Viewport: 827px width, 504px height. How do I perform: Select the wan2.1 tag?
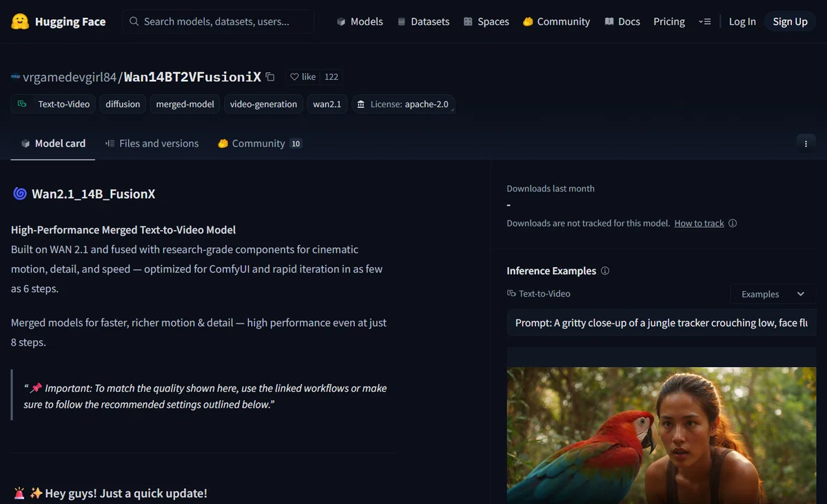point(327,104)
